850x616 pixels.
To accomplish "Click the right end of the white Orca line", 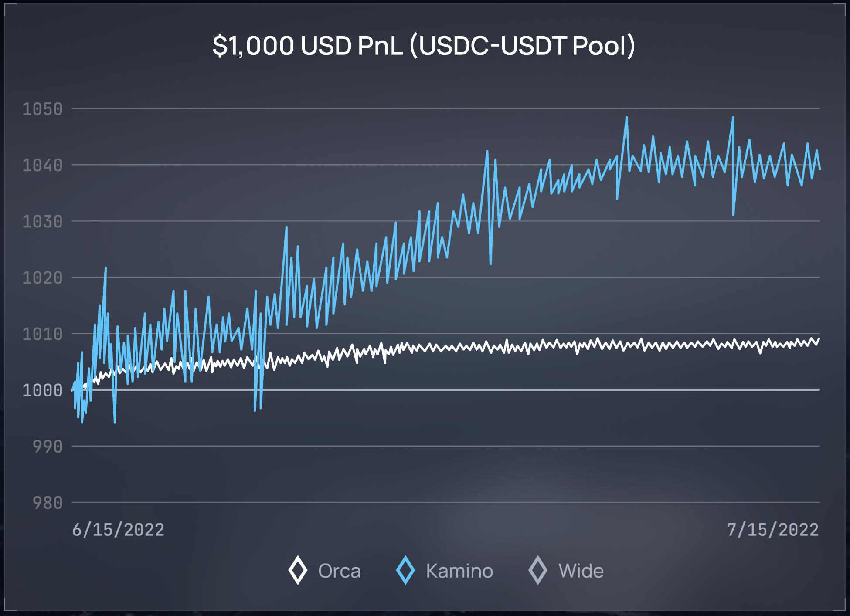I will [x=819, y=339].
